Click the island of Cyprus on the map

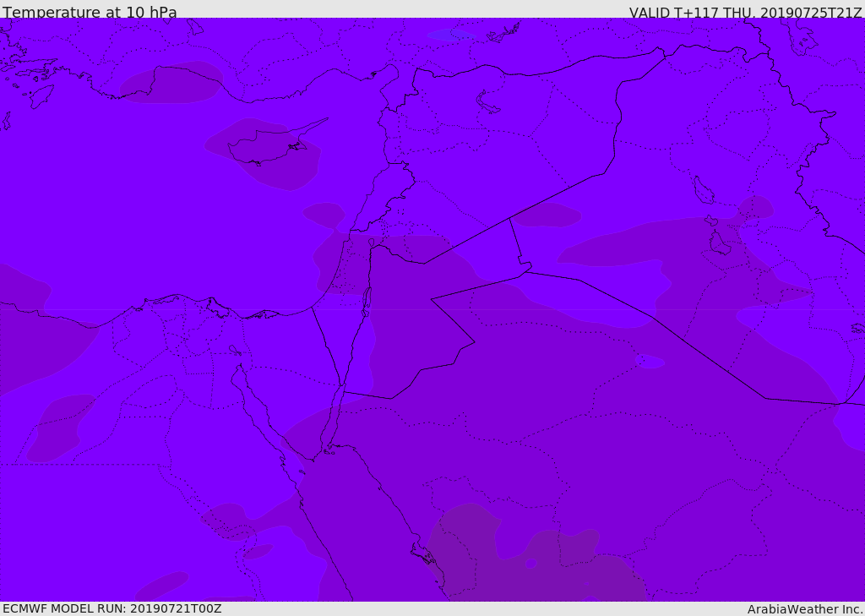271,144
